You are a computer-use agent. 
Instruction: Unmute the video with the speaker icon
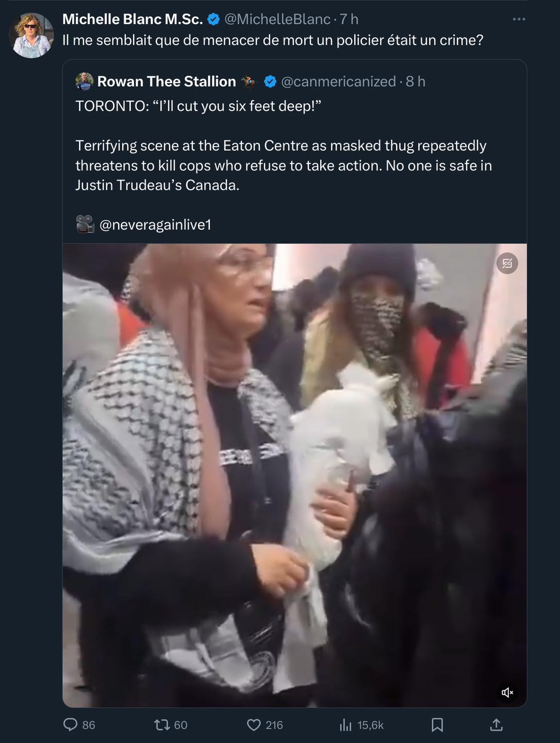pos(507,692)
